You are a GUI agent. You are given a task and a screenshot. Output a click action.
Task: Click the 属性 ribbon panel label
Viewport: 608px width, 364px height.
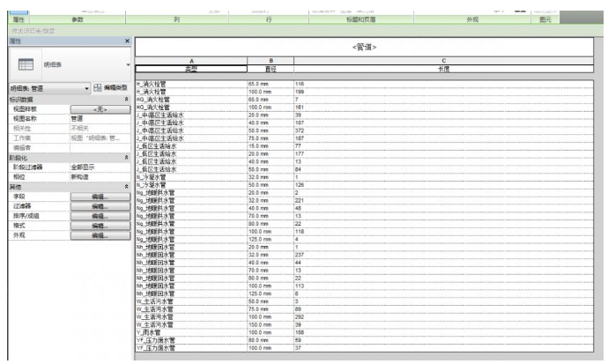(19, 19)
